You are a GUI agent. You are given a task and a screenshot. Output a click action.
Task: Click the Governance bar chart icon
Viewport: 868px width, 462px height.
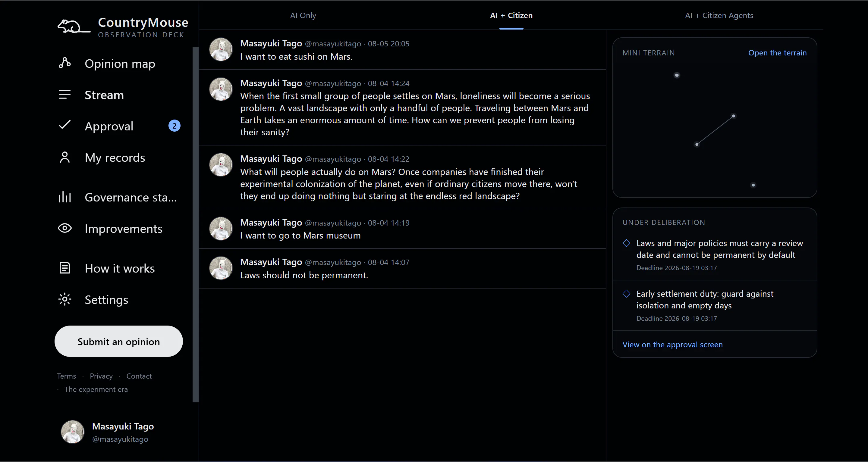(x=65, y=197)
